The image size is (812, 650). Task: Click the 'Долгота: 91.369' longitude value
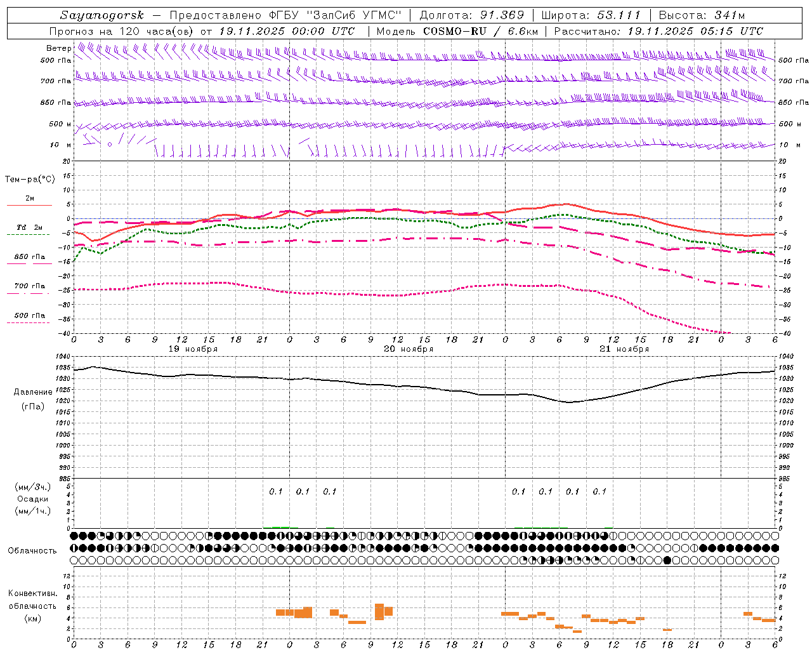point(472,15)
